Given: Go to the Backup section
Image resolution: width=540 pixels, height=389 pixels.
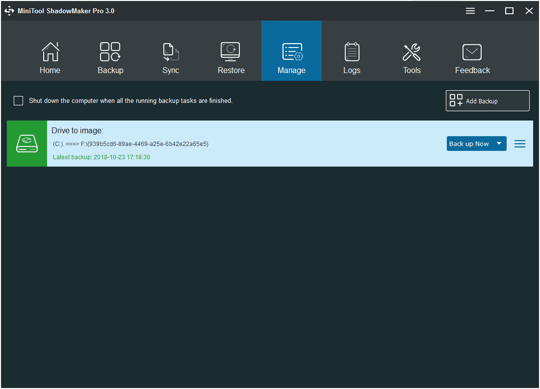Looking at the screenshot, I should [110, 57].
